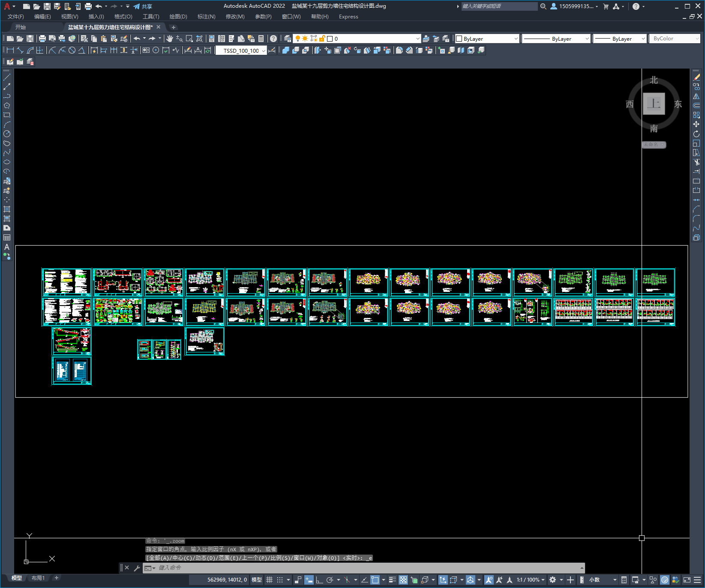Select the Mirror tool in modify toolbar
Image resolution: width=705 pixels, height=588 pixels.
pos(696,96)
